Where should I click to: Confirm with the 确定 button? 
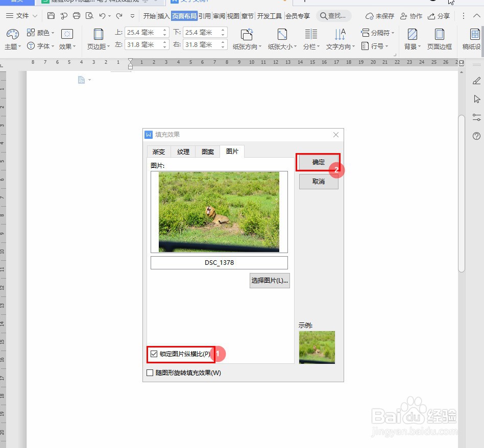click(x=318, y=162)
